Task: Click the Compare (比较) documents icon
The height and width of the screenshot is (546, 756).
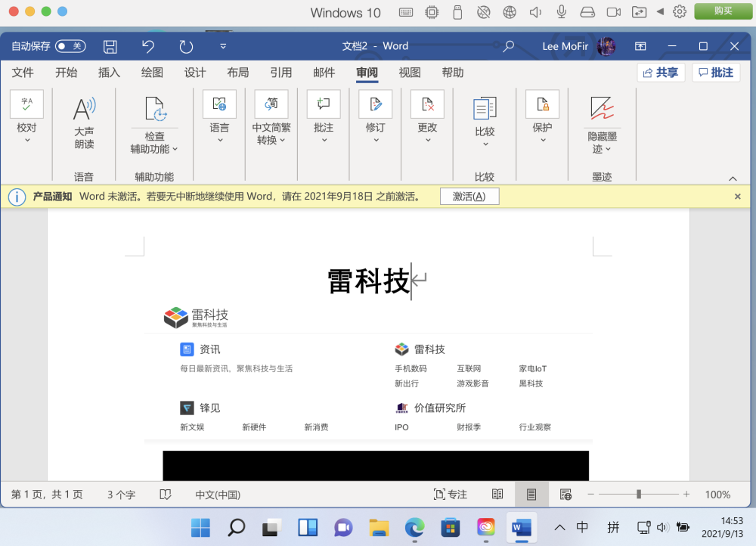Action: pos(484,110)
